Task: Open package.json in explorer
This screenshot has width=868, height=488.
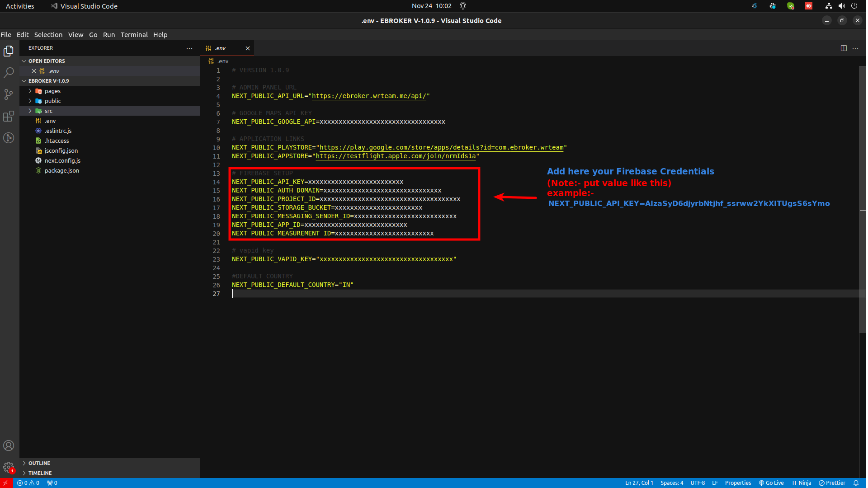Action: [110, 170]
